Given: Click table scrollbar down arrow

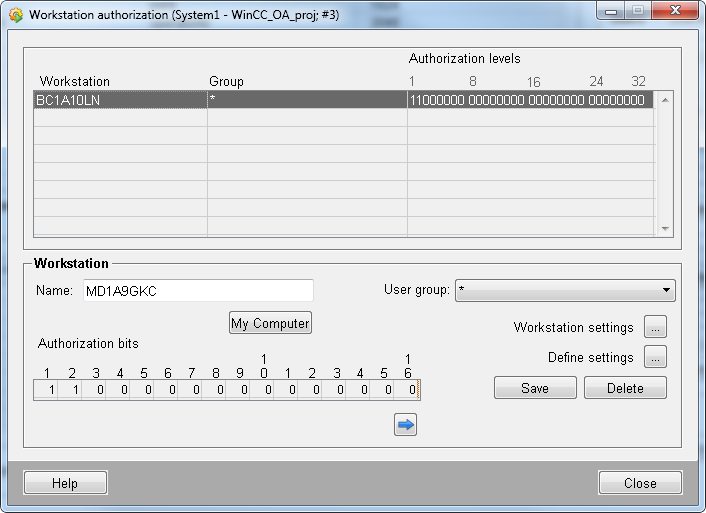Looking at the screenshot, I should pyautogui.click(x=665, y=228).
